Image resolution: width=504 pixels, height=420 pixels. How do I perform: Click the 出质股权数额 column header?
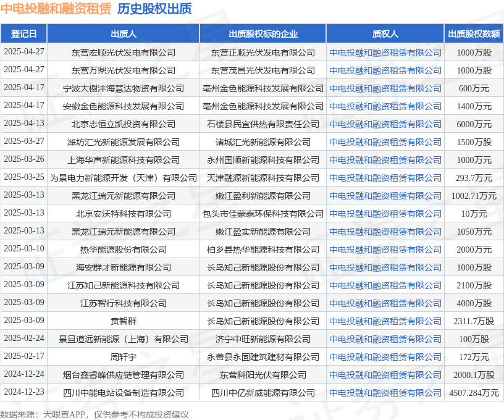pyautogui.click(x=474, y=34)
